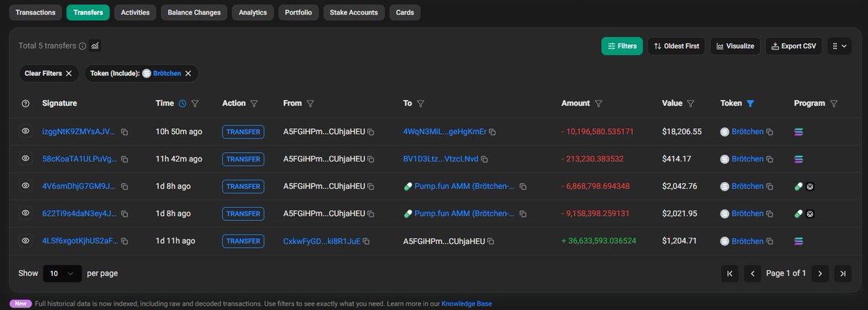Open the chart icon beside Total 5 transfers
Screen dimensions: 868x310
pos(96,46)
